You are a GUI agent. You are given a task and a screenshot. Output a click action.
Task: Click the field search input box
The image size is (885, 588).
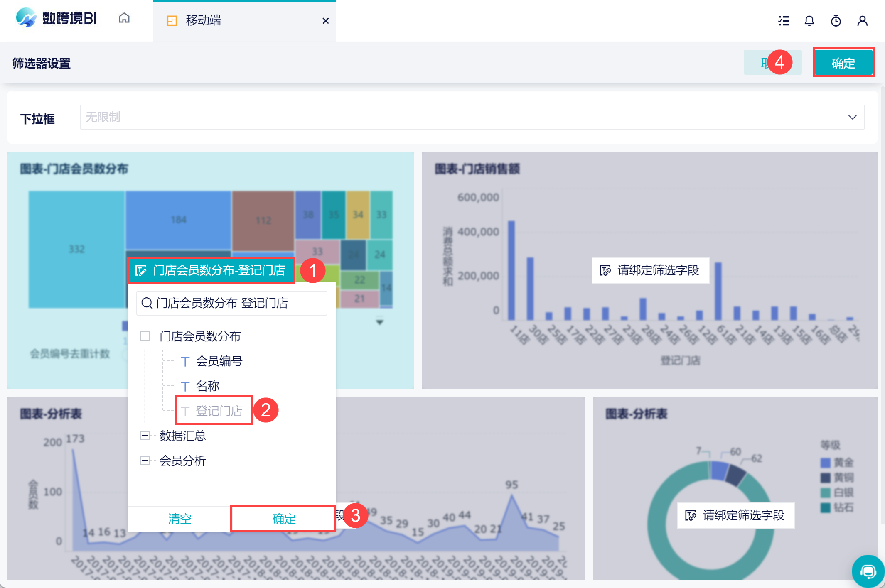232,303
